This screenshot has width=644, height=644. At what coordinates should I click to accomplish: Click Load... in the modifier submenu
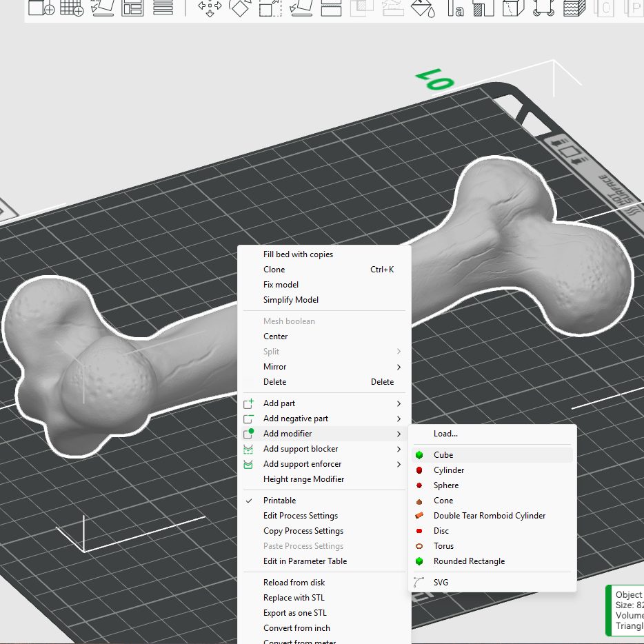[445, 434]
